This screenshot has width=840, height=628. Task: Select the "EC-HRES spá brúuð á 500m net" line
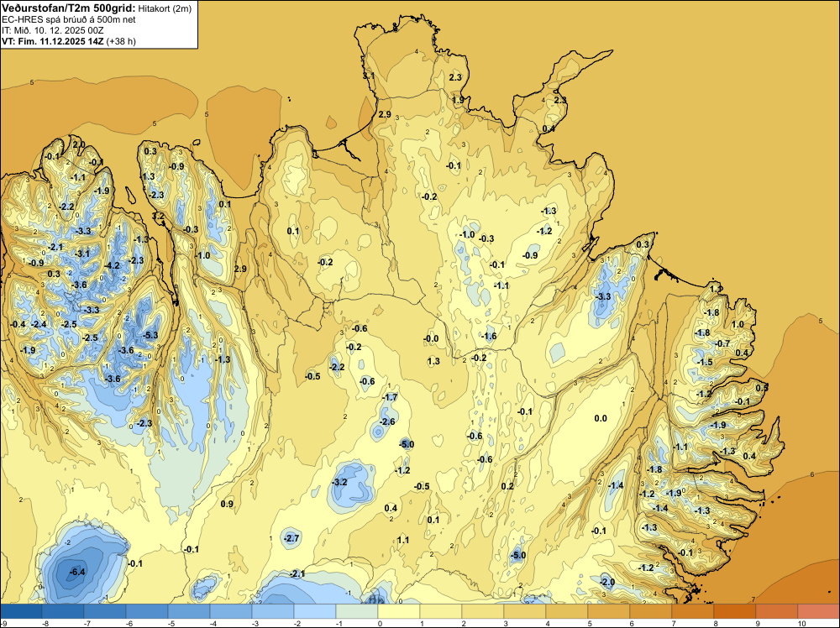[x=69, y=20]
